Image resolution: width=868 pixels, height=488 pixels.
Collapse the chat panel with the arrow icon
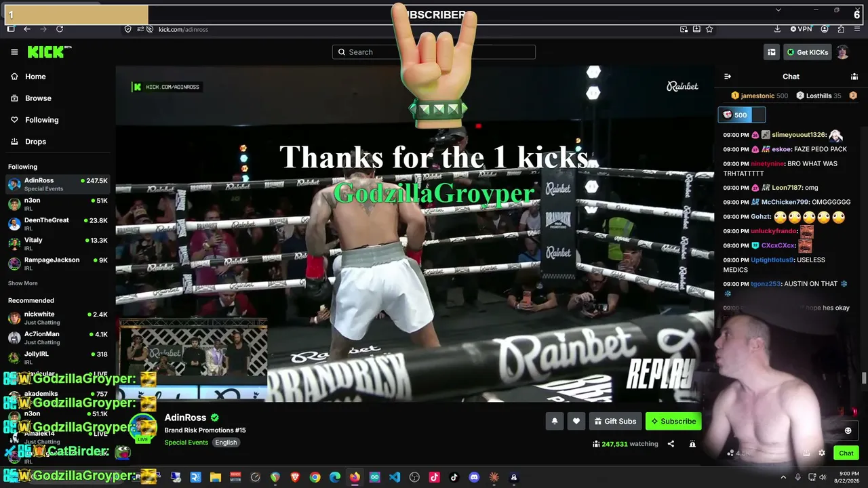coord(728,77)
